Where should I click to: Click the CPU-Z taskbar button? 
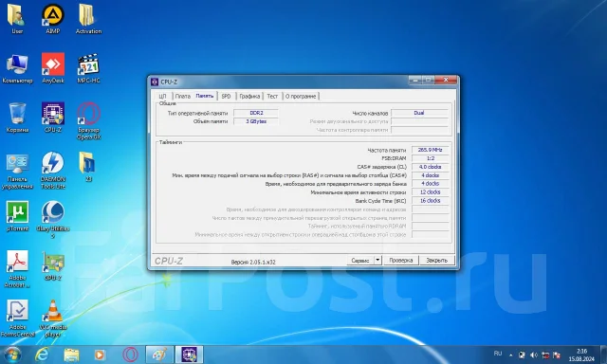point(189,355)
